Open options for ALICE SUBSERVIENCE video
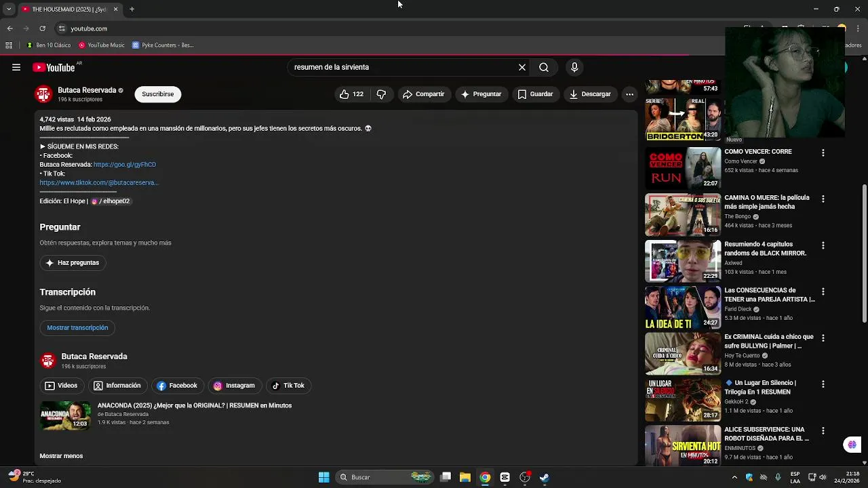Screen dimensions: 868x488 [x=823, y=430]
